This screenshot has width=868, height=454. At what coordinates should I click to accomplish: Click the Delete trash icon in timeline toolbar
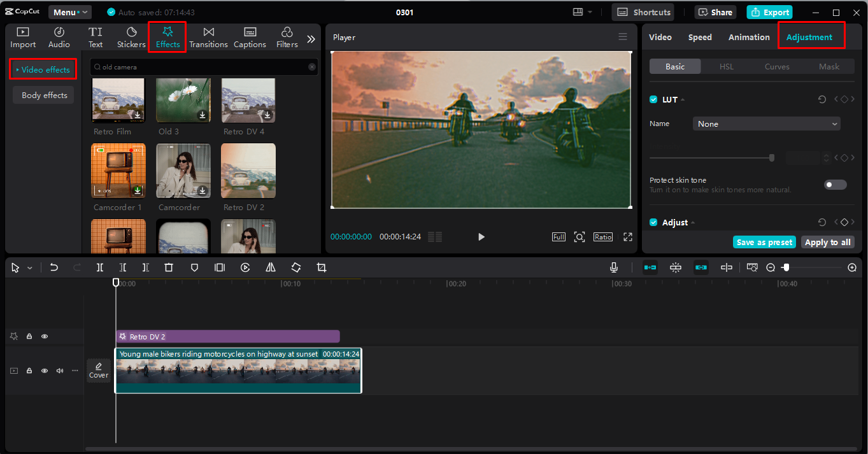[x=169, y=267]
